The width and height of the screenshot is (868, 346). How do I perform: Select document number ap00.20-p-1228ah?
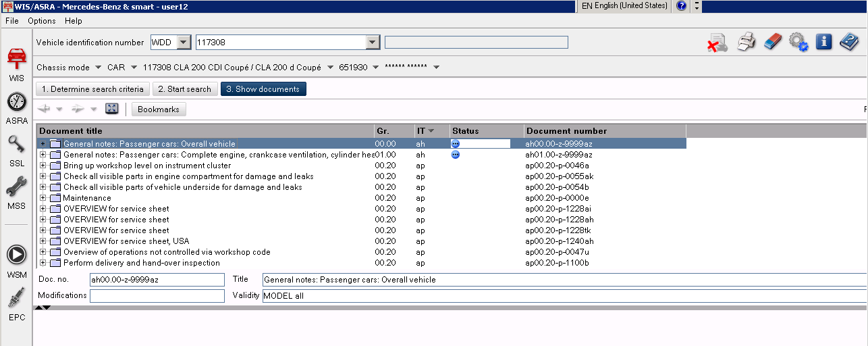(560, 220)
